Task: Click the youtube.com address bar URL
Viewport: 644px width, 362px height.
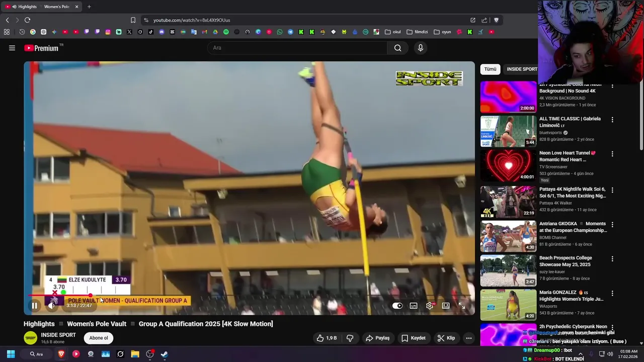Action: [192, 20]
